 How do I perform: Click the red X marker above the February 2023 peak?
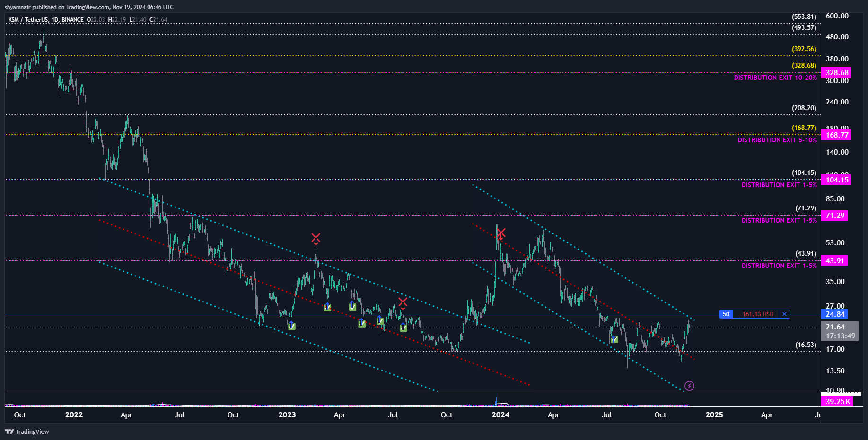point(316,239)
